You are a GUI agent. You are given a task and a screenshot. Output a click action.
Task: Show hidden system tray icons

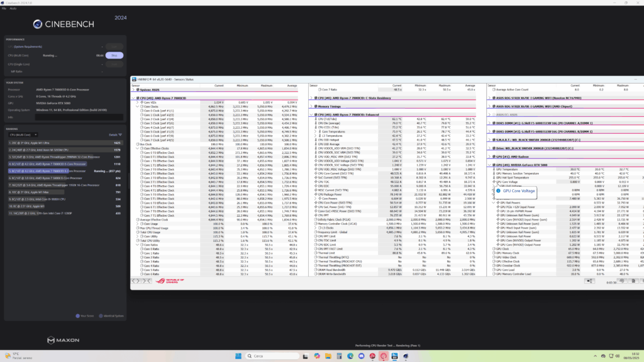595,356
